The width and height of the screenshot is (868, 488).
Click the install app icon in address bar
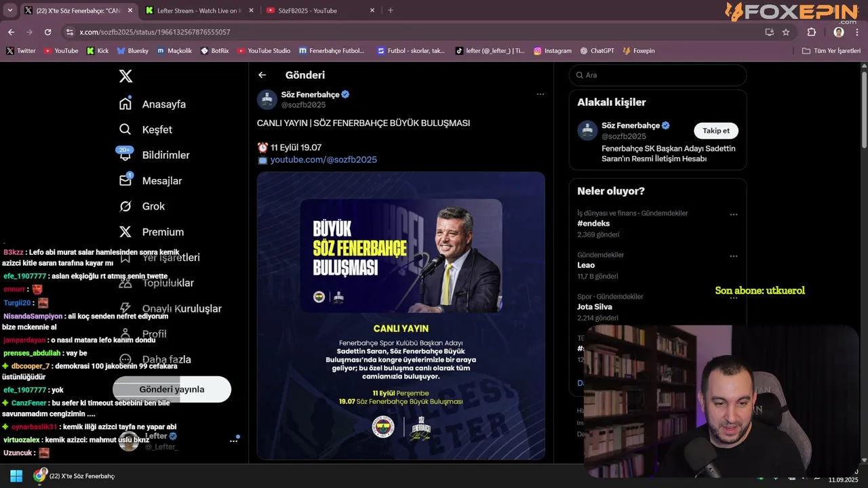tap(769, 32)
